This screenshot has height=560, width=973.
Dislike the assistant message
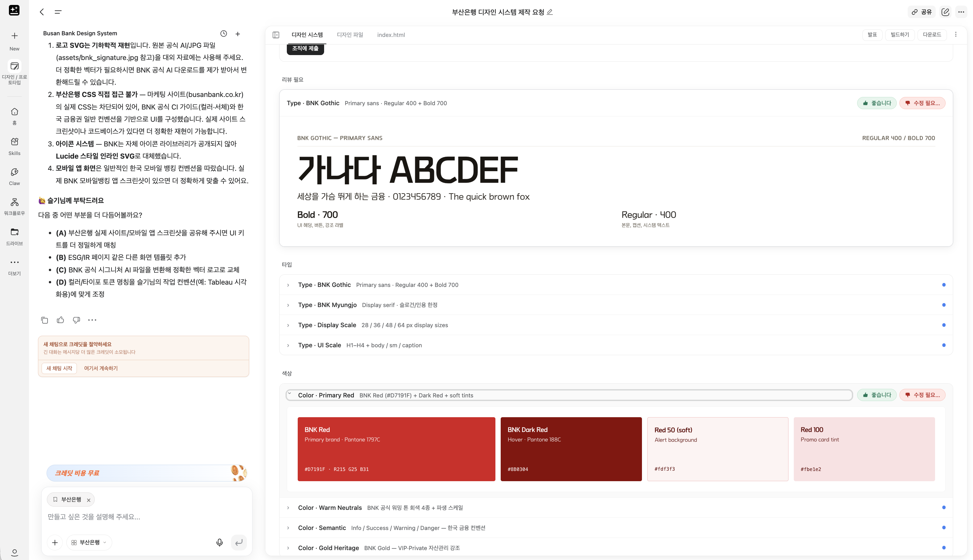pyautogui.click(x=76, y=320)
